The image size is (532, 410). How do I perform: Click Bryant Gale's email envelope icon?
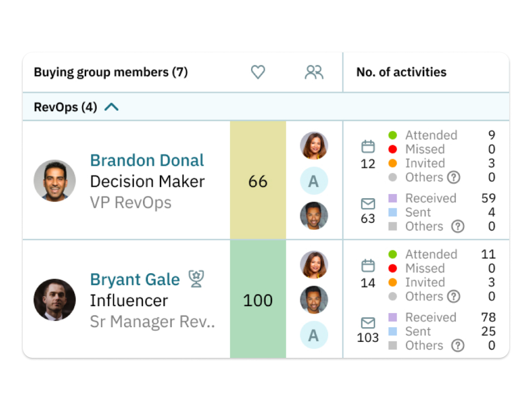point(368,323)
